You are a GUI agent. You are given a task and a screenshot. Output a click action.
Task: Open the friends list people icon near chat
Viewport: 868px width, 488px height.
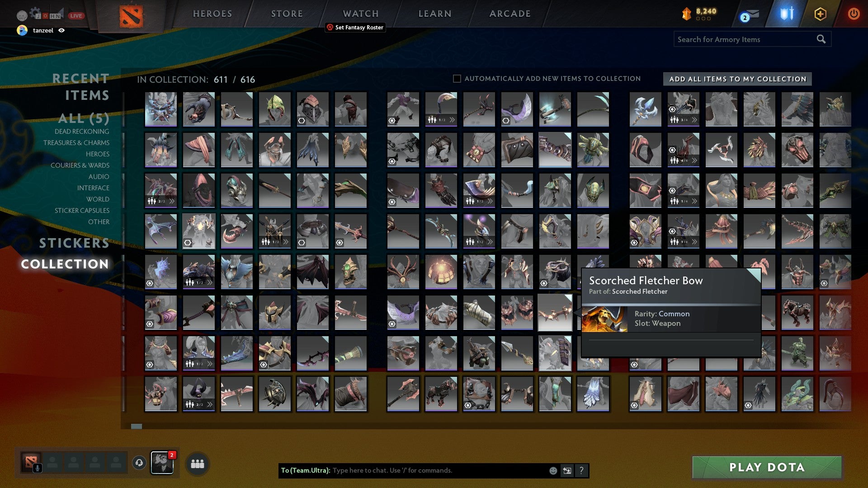(197, 463)
